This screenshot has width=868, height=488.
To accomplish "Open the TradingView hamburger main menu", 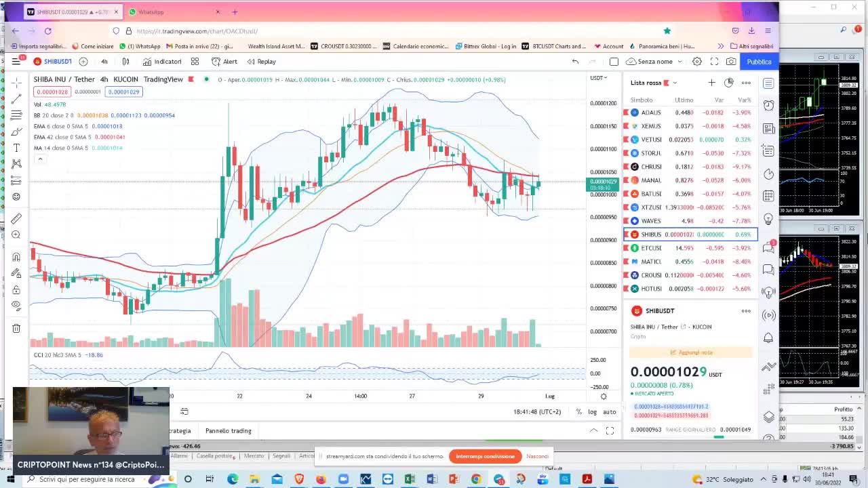I will [x=16, y=62].
